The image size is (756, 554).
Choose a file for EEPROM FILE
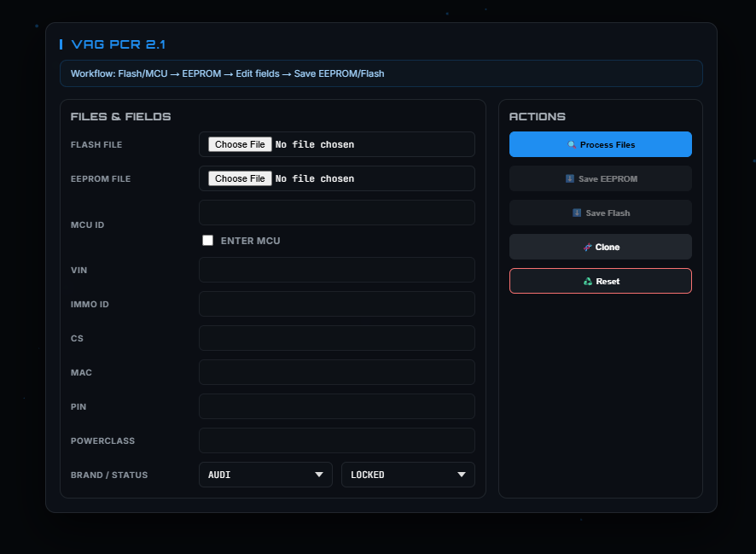click(240, 179)
